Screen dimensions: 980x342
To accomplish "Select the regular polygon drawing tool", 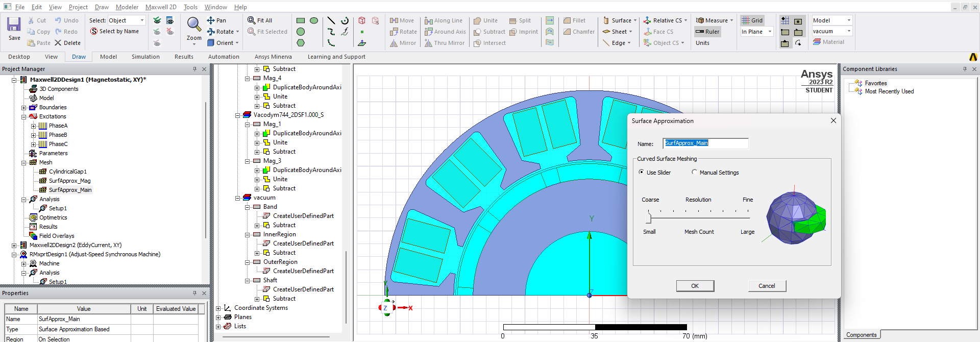I will pyautogui.click(x=301, y=43).
